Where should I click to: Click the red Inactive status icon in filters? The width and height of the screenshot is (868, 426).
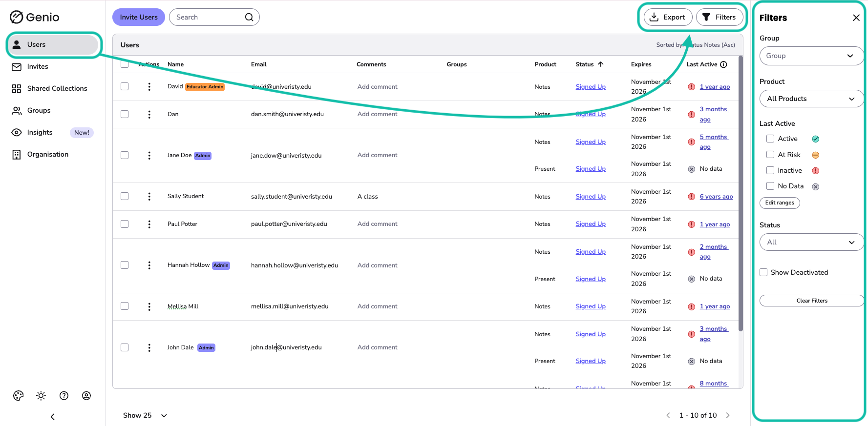pyautogui.click(x=816, y=171)
